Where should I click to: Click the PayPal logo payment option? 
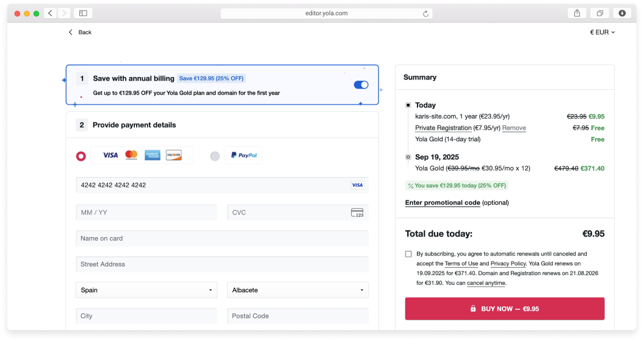tap(244, 156)
